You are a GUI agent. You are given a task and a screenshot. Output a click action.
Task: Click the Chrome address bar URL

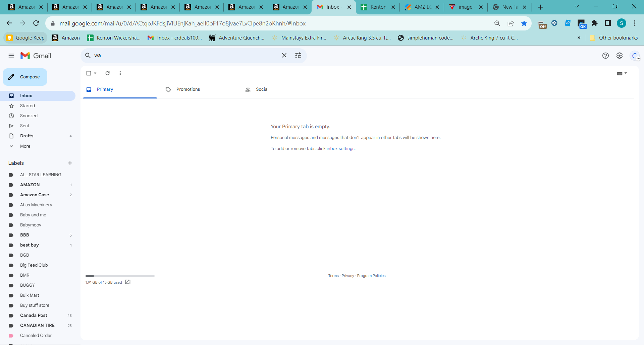coord(182,23)
